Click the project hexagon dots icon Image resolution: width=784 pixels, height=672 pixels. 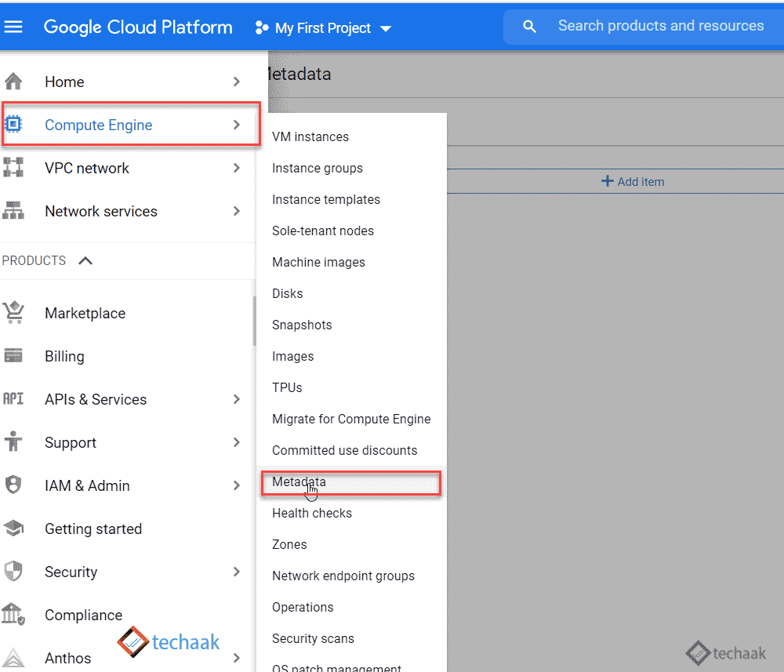point(261,27)
